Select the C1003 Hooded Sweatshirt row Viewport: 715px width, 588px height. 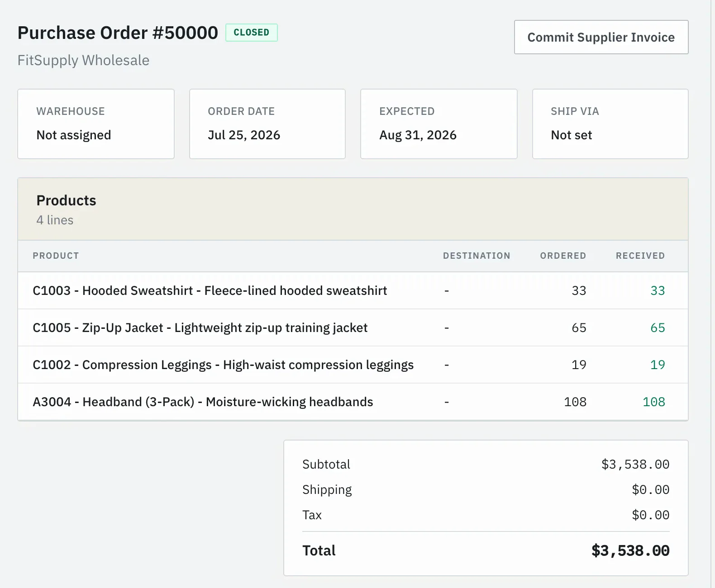click(x=353, y=290)
